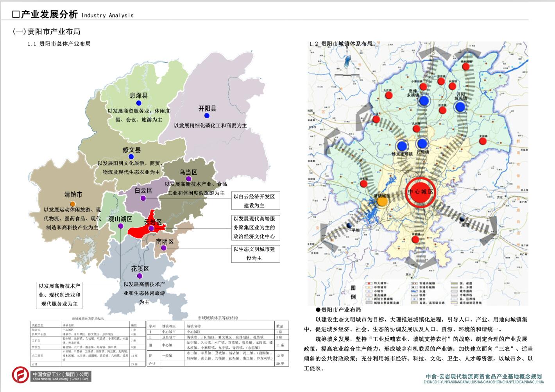
Task: Click the large red 中心城区 circle marker
Action: [x=421, y=192]
